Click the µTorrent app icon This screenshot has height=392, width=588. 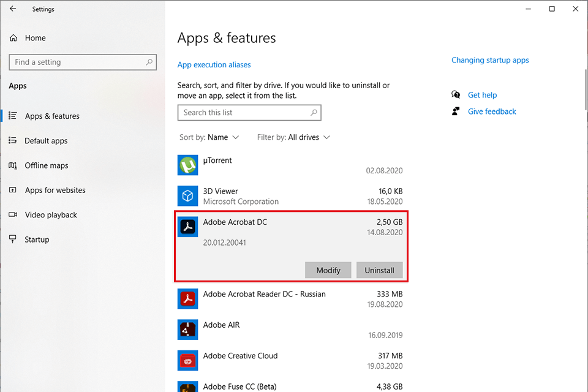point(187,165)
